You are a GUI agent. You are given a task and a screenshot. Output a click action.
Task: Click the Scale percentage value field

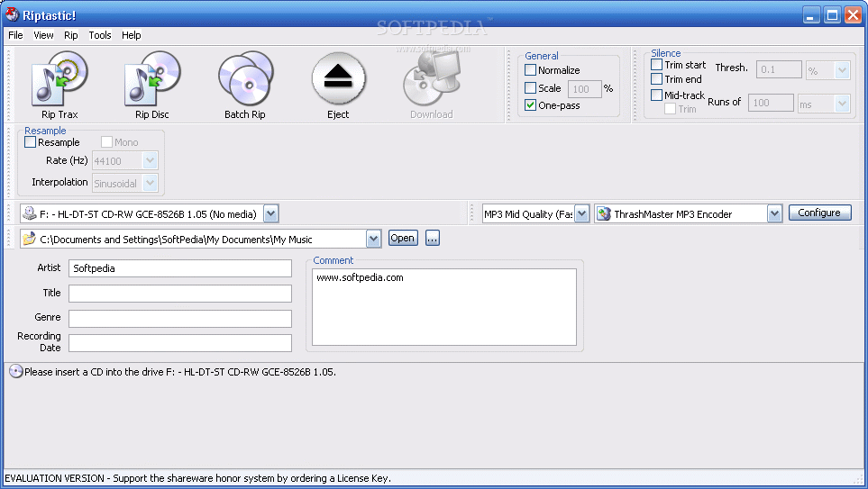tap(585, 88)
